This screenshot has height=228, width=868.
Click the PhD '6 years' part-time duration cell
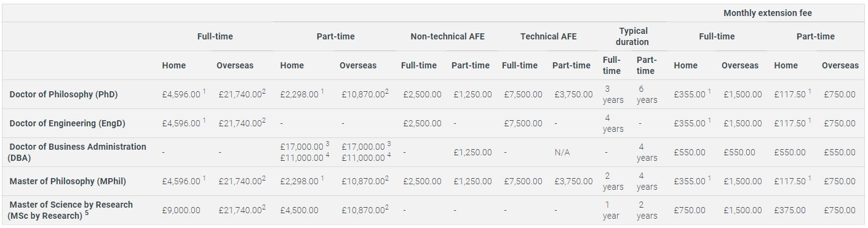coord(647,94)
